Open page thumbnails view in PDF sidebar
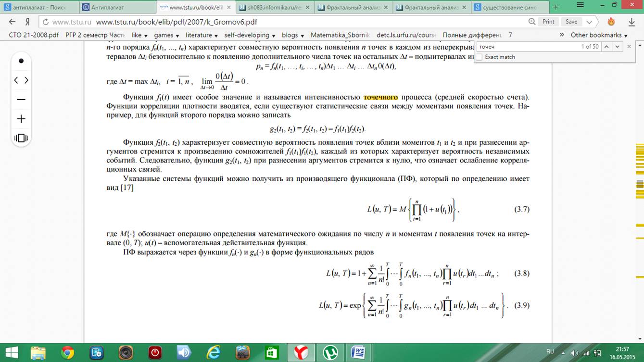Viewport: 644px width, 362px height. (x=21, y=138)
